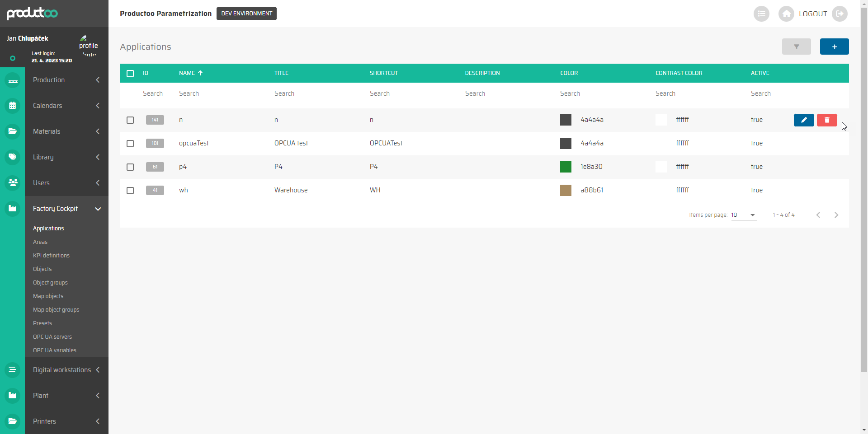Click the red delete trash icon

click(x=826, y=120)
